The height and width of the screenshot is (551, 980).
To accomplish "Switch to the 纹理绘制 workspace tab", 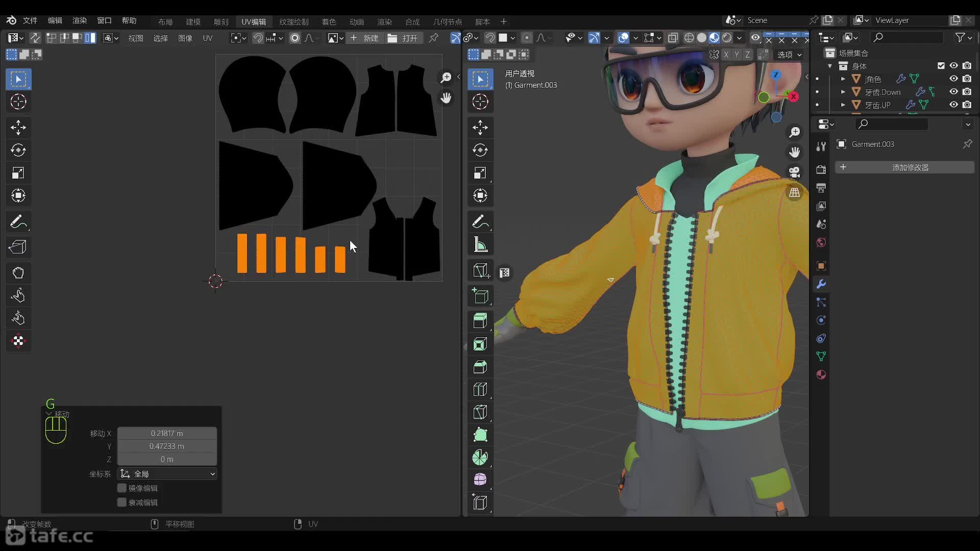I will click(294, 21).
